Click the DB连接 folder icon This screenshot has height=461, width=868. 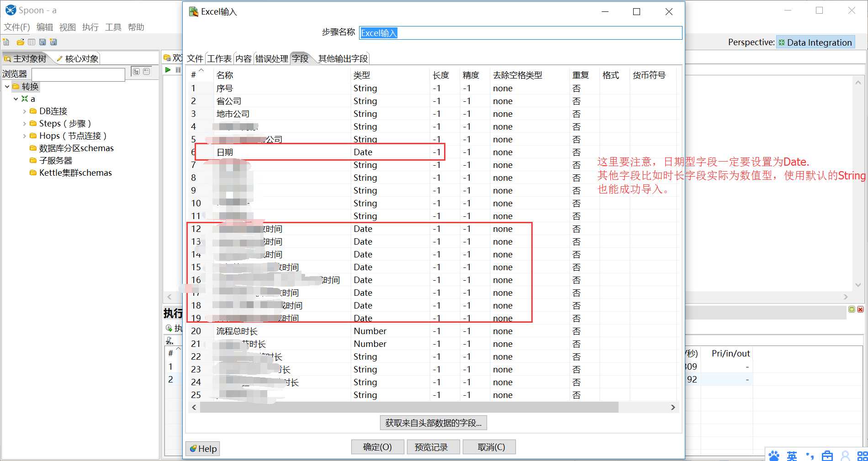33,111
